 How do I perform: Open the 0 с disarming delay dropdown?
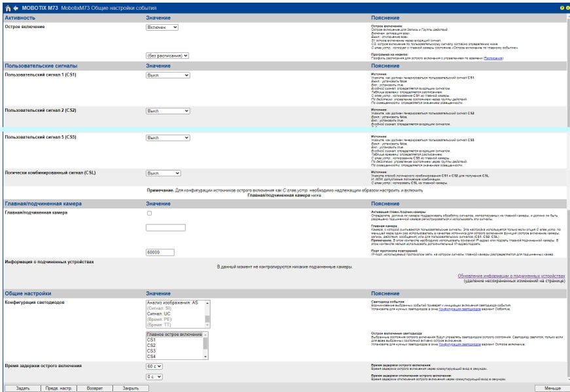click(x=154, y=377)
